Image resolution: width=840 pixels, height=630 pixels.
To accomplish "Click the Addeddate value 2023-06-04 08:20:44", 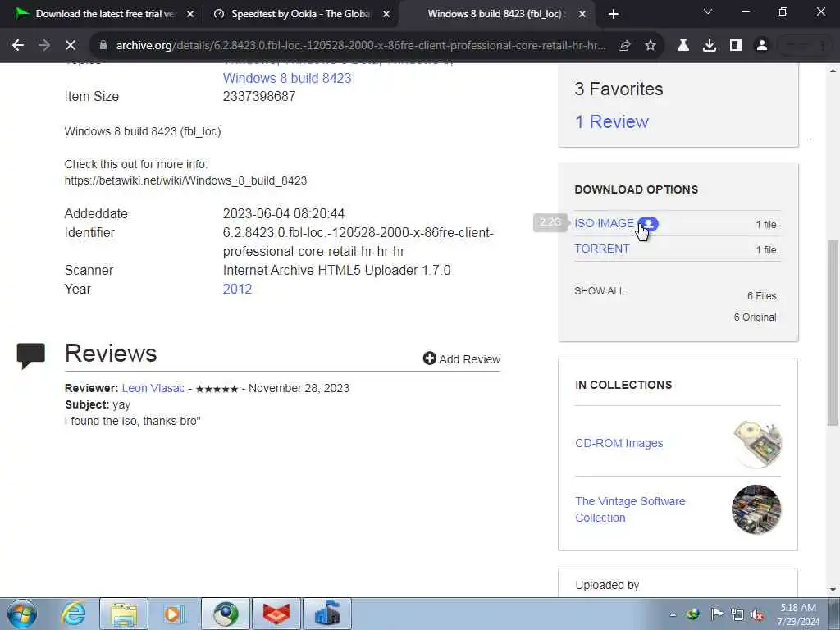I will coord(284,214).
